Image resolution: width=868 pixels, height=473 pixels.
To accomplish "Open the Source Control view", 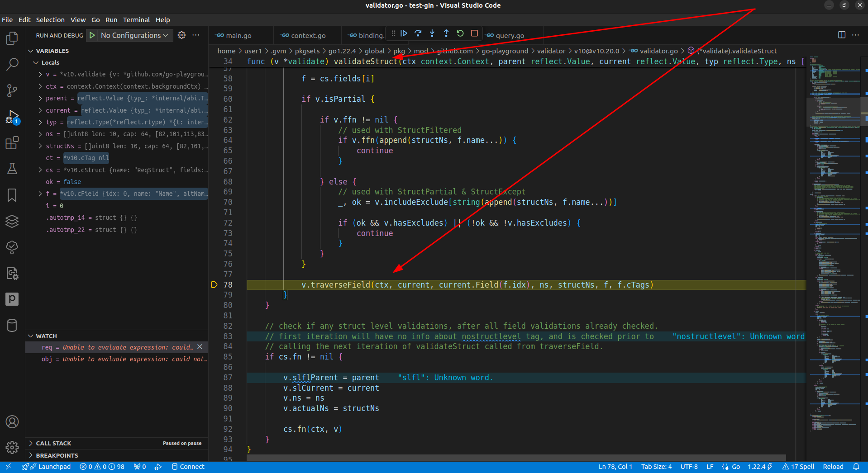I will tap(12, 90).
